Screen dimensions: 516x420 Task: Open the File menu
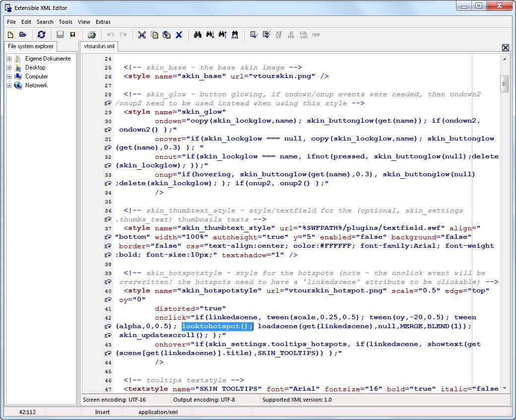pyautogui.click(x=11, y=22)
